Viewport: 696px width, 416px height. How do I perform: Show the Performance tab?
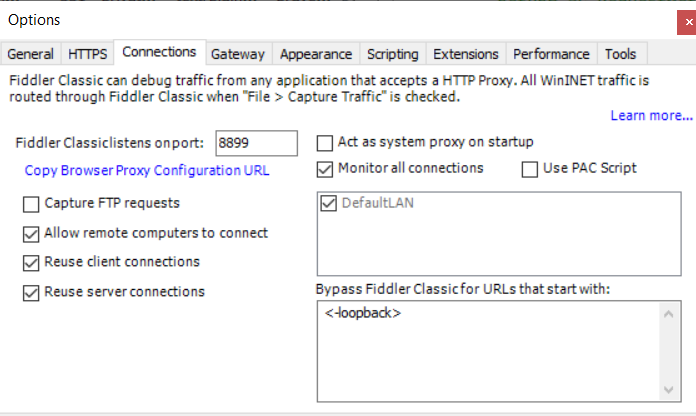coord(551,54)
